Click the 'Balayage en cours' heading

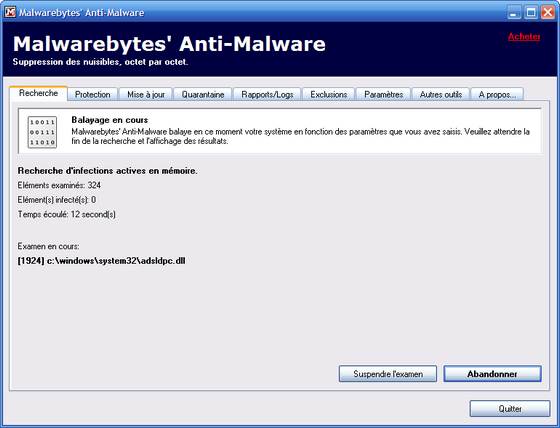tap(110, 120)
